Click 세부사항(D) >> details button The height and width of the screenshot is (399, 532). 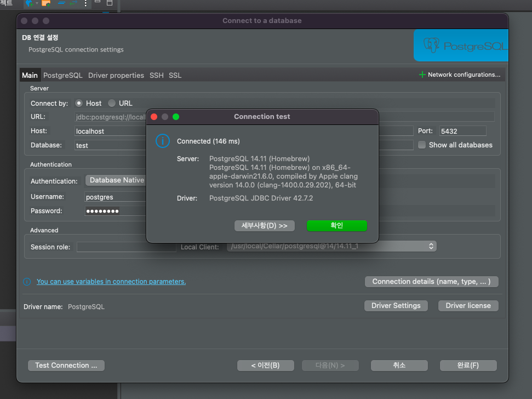click(x=264, y=226)
